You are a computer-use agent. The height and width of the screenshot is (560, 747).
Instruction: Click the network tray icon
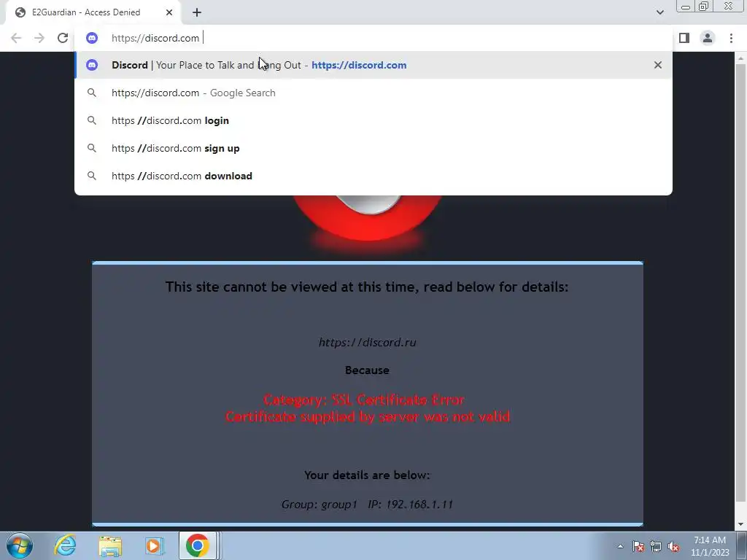point(656,546)
